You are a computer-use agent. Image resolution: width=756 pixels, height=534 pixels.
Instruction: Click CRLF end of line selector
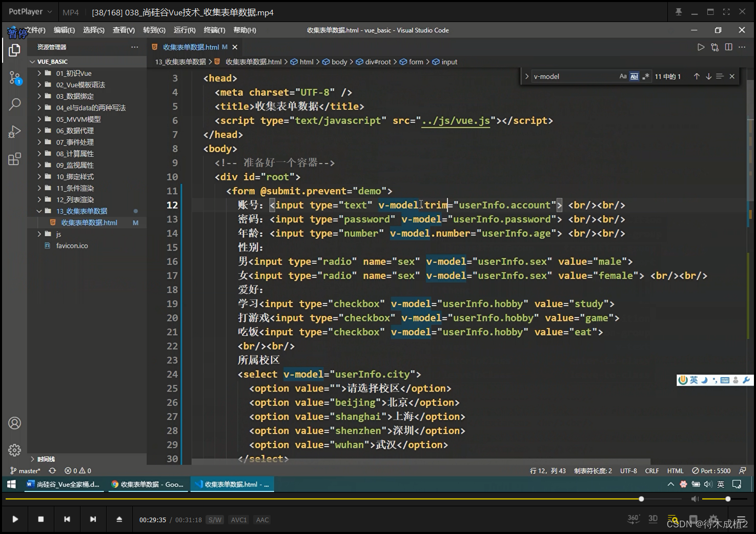click(652, 470)
